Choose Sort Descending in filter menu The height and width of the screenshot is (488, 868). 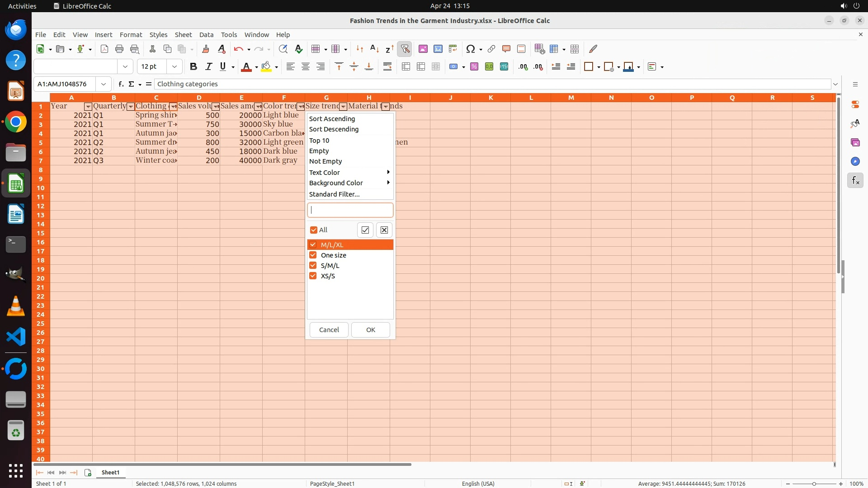point(334,129)
